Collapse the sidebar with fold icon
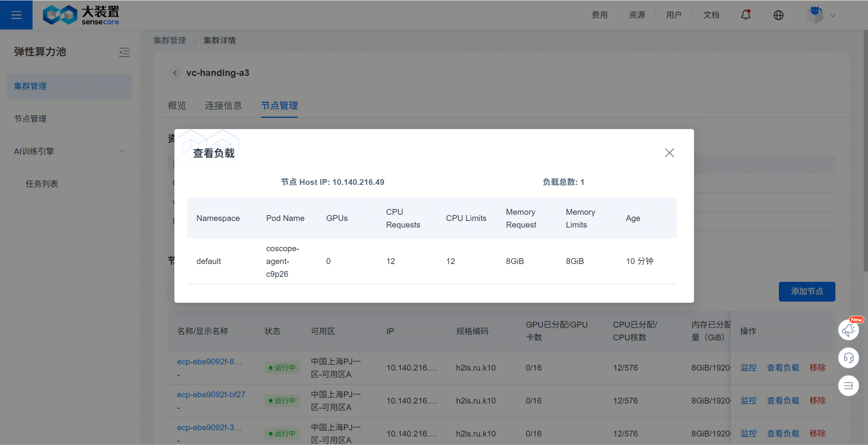868x445 pixels. click(124, 52)
